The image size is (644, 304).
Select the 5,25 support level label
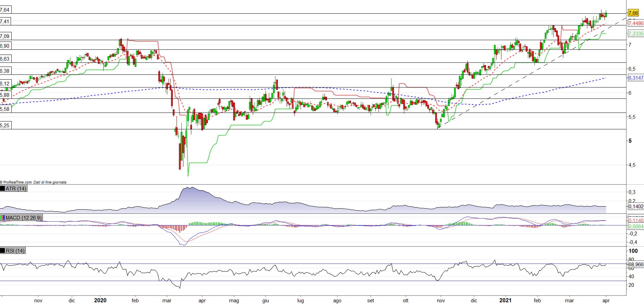coord(5,126)
